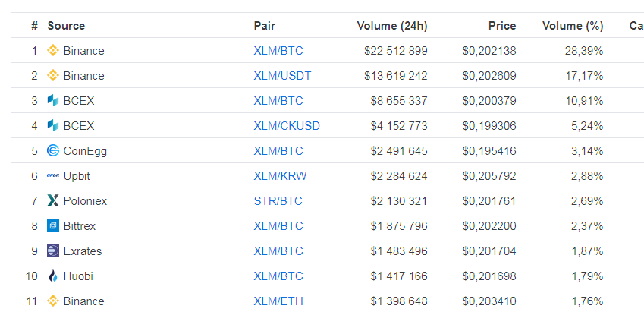Select the price $0,205792

tap(489, 176)
